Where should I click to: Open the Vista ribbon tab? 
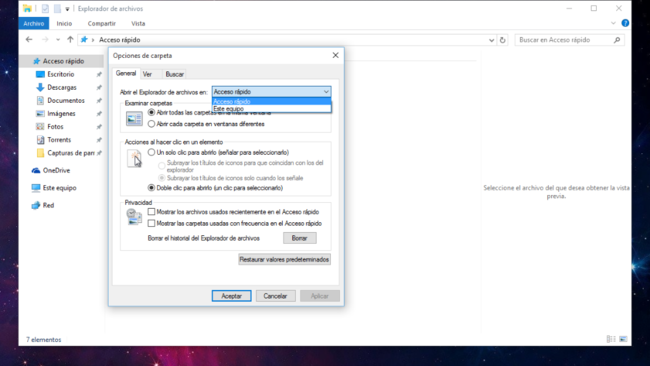[x=138, y=24]
